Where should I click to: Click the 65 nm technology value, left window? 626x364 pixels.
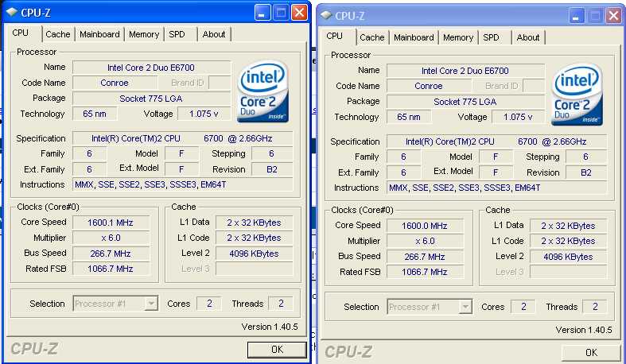(x=95, y=114)
